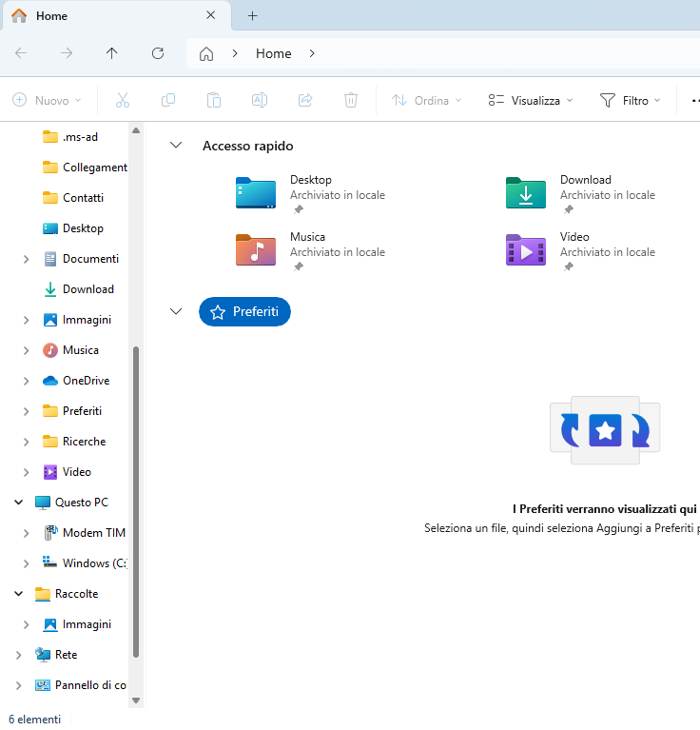
Task: Open the Download folder tile in Accesso rapido
Action: pos(581,193)
